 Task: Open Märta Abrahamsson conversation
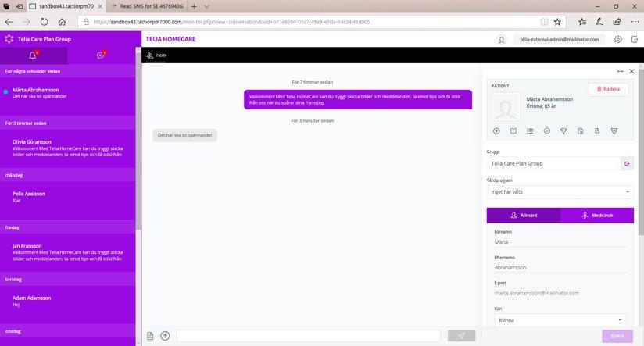[67, 96]
